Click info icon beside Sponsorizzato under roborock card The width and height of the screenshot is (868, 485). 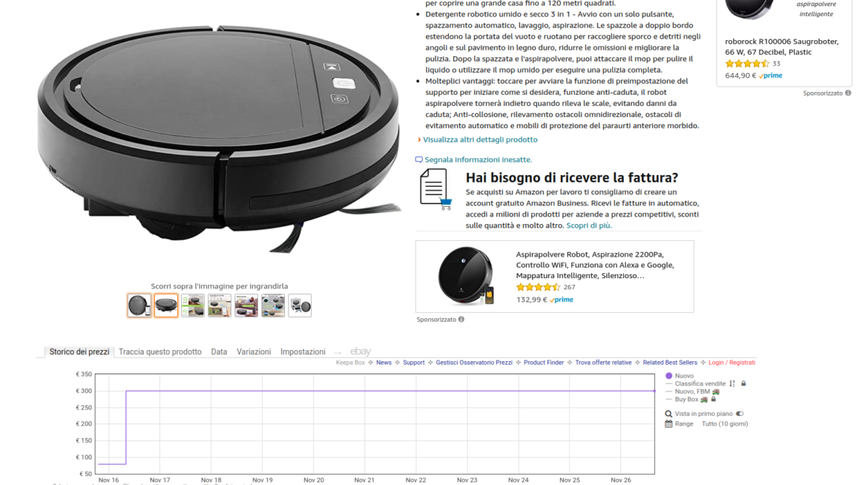tap(848, 93)
